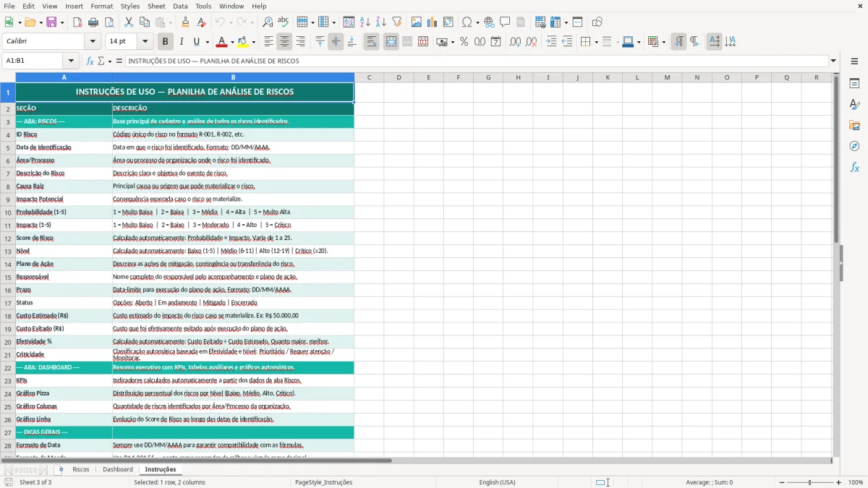Select row 10 header

point(8,212)
